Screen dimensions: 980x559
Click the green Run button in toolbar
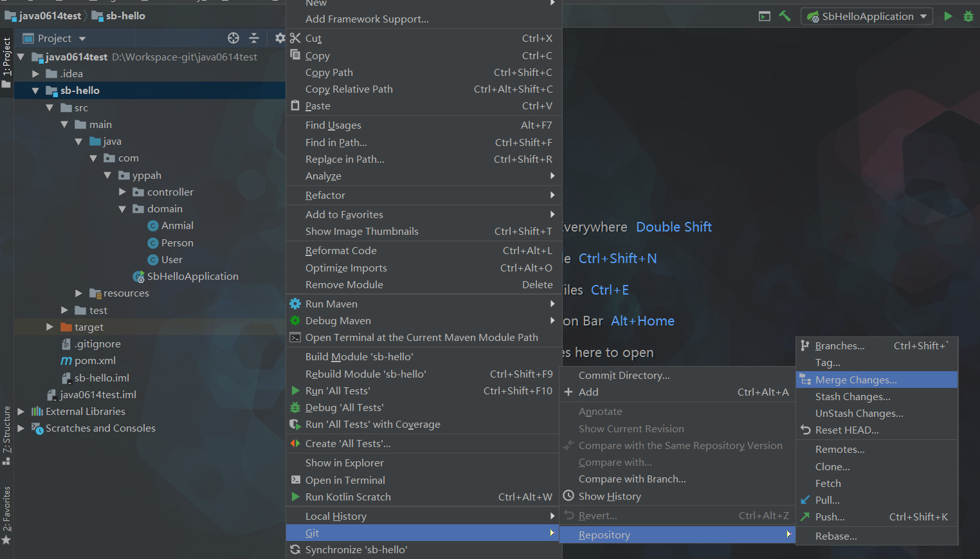click(948, 16)
